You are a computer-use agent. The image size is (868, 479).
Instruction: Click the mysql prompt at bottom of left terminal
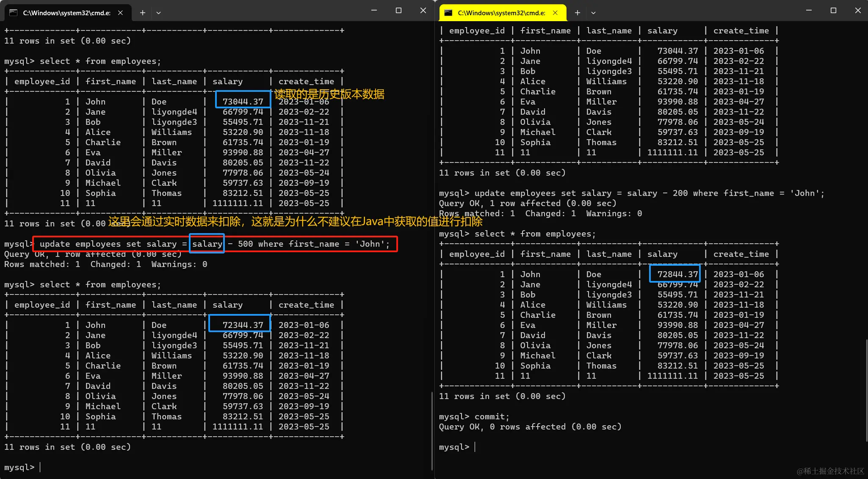19,467
